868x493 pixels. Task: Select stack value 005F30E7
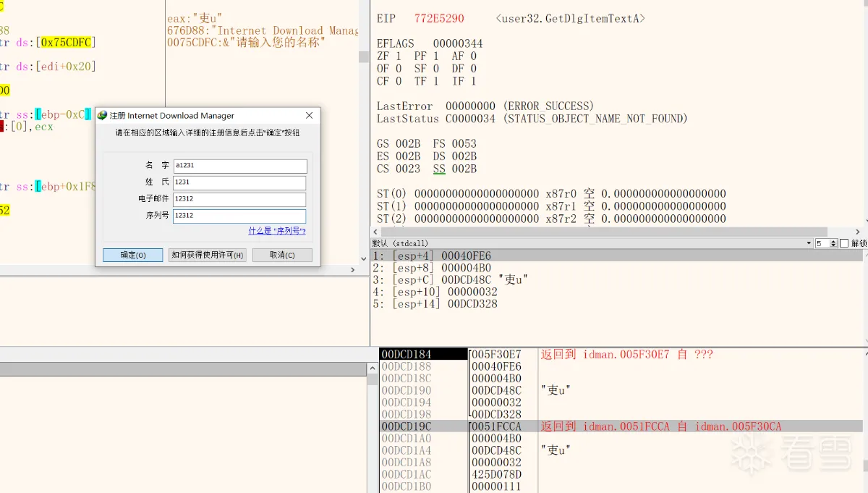coord(496,354)
